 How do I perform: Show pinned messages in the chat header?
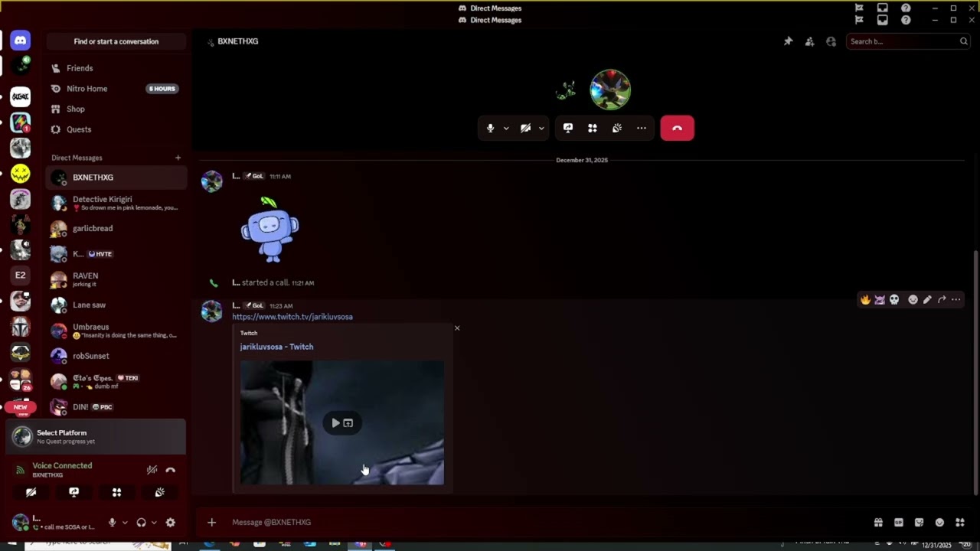pos(788,41)
